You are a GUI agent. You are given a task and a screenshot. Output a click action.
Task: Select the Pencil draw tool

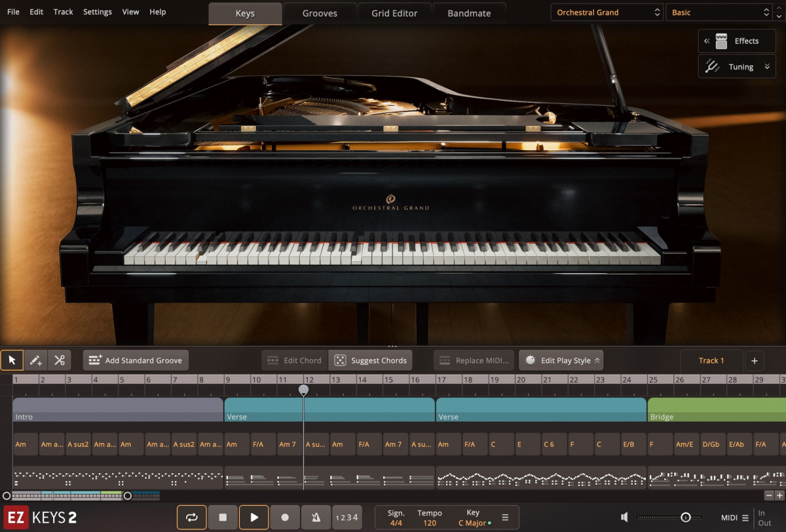click(35, 360)
